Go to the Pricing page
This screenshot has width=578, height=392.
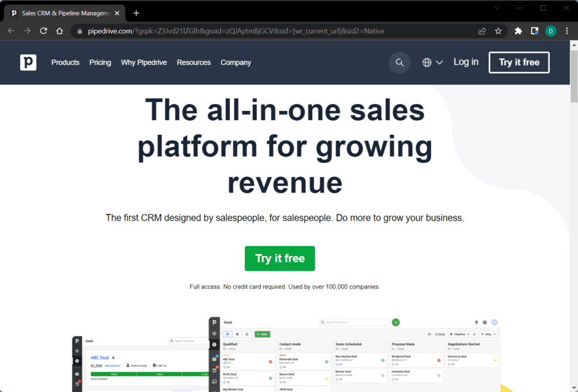coord(100,63)
